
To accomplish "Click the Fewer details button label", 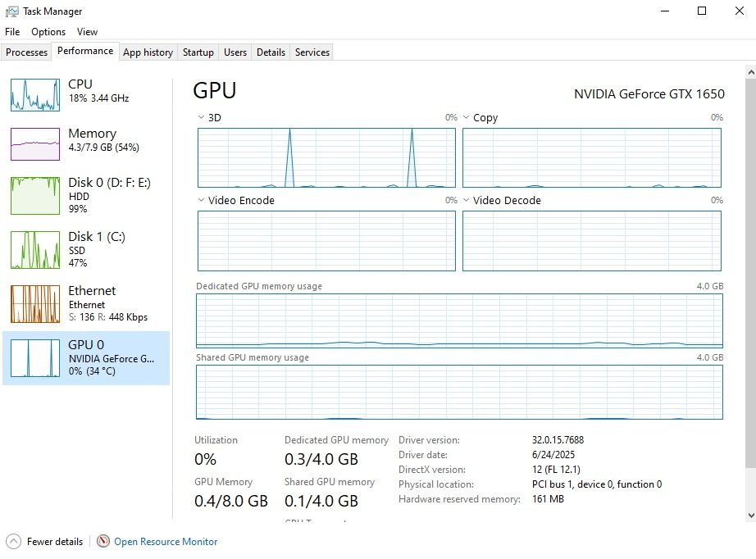I will (x=55, y=542).
